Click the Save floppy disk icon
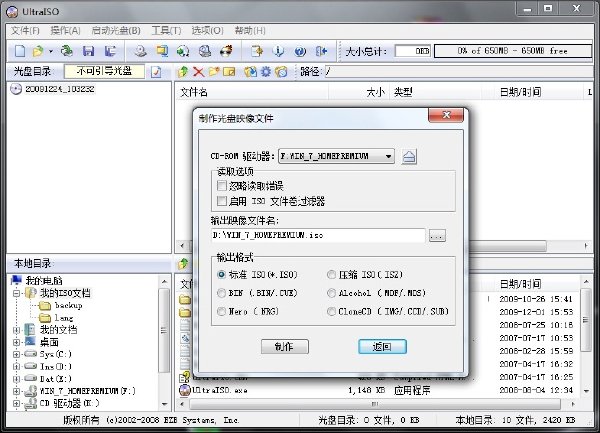 pyautogui.click(x=88, y=51)
